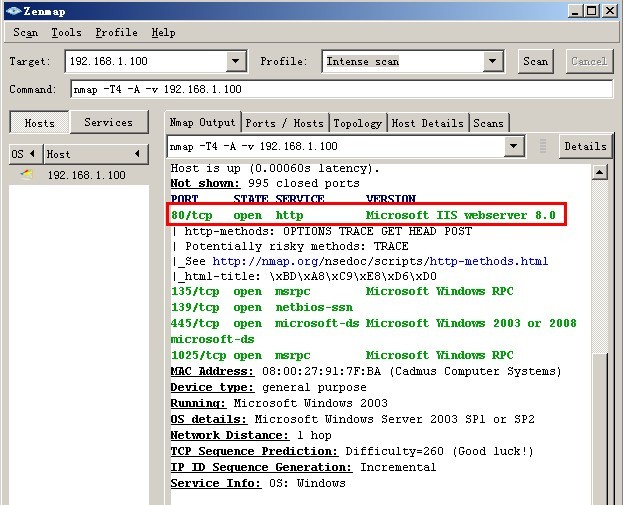The height and width of the screenshot is (505, 623).
Task: Select host 192.168.1.100 in host list
Action: pyautogui.click(x=86, y=175)
